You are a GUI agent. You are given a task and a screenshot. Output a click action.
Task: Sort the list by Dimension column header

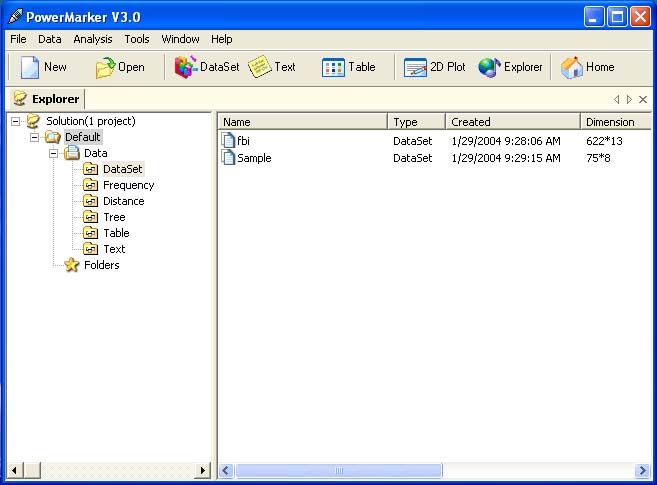tap(616, 122)
